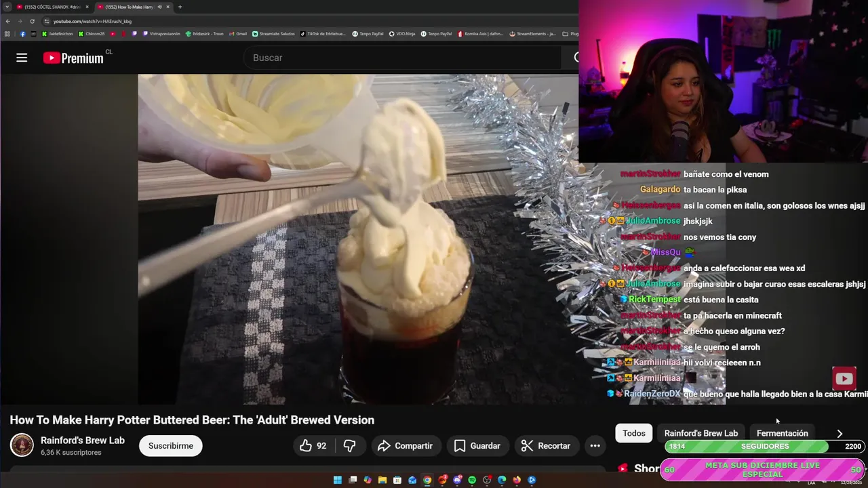Viewport: 868px width, 488px height.
Task: Clip video with Recortar button
Action: coord(546,445)
